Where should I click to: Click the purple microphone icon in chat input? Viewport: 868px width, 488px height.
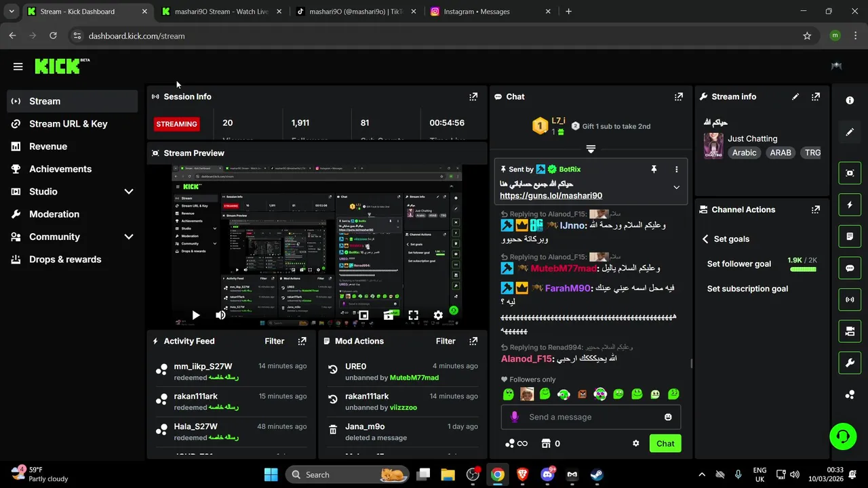point(514,417)
